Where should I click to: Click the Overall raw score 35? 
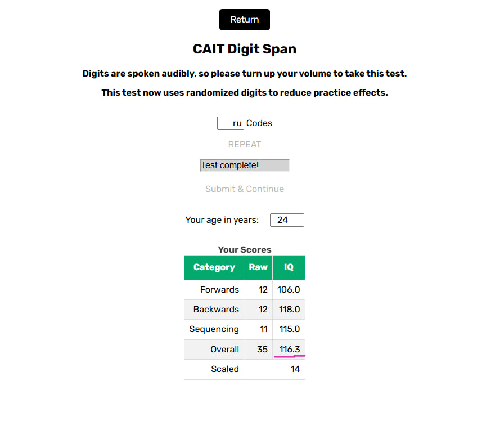point(262,350)
